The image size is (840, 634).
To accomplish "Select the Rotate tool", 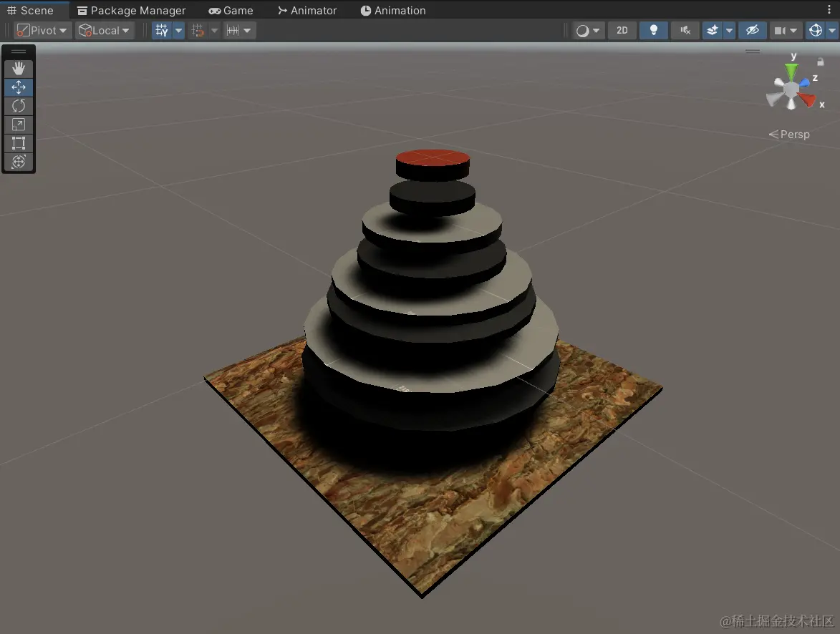I will [18, 106].
